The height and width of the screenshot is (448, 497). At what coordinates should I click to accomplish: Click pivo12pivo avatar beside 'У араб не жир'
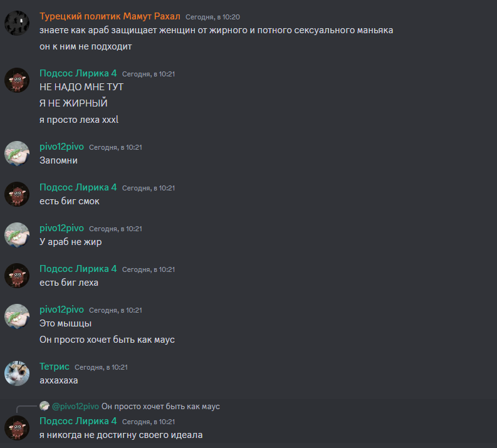click(17, 235)
